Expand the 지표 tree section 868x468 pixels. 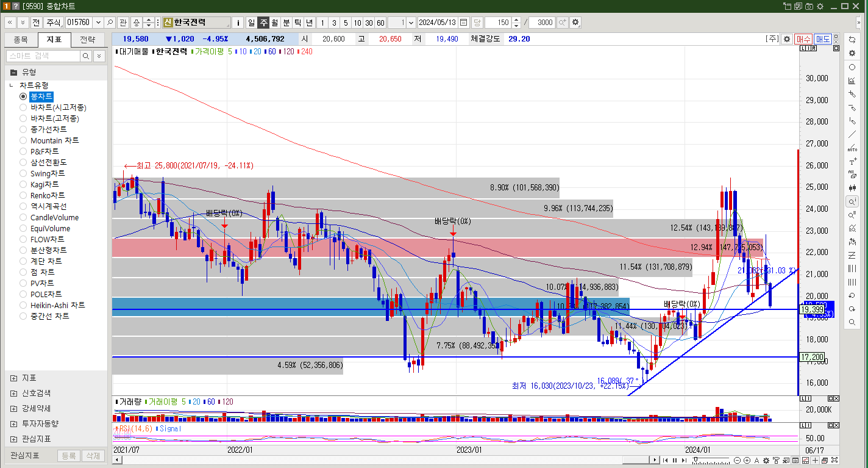(13, 378)
